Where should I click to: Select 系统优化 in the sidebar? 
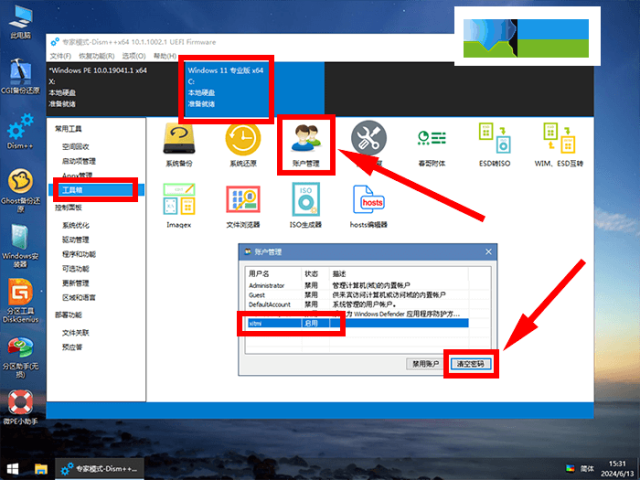tap(76, 225)
